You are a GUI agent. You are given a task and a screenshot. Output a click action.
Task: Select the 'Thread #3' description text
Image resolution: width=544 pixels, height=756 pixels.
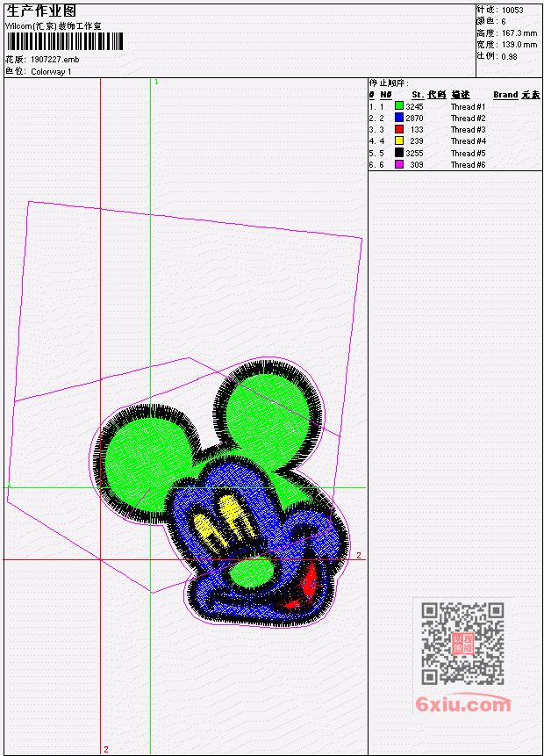pyautogui.click(x=468, y=130)
